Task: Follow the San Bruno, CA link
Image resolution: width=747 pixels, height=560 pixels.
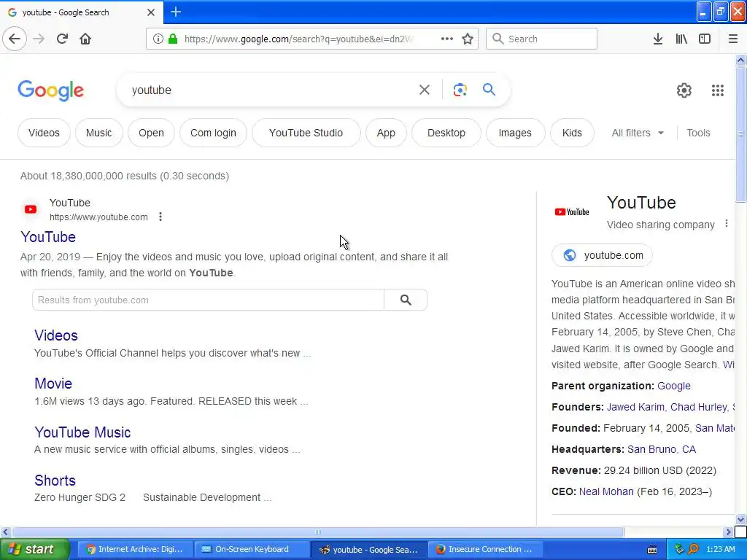Action: (x=661, y=449)
